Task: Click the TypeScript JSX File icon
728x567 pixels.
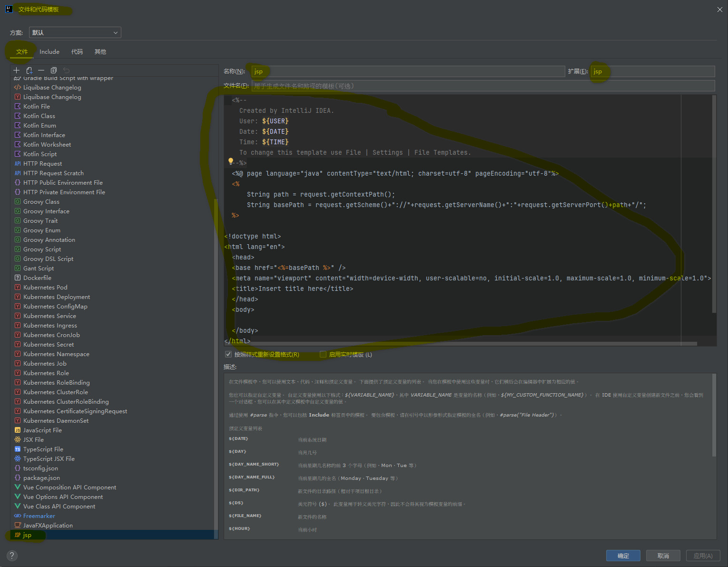Action: point(18,459)
